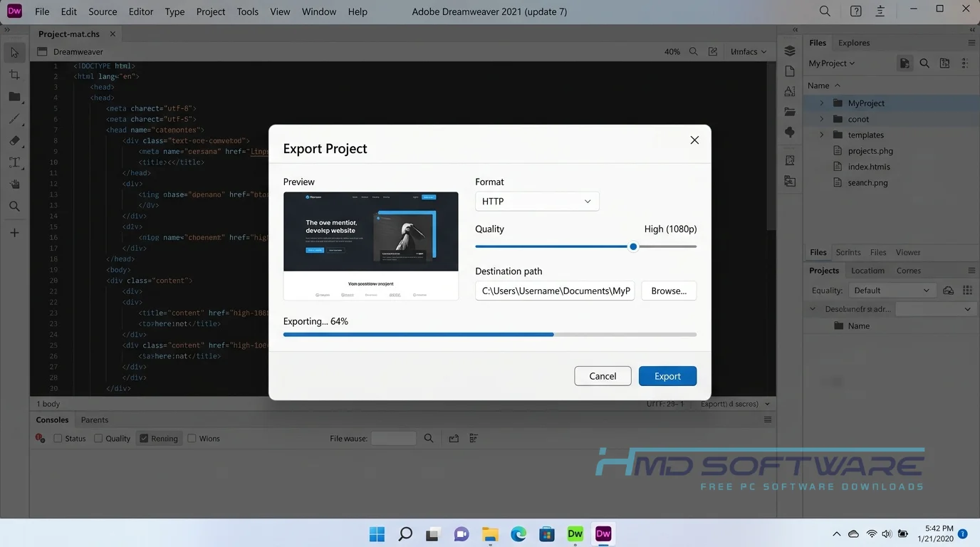
Task: Open the Files panel hamburger menu
Action: (971, 43)
